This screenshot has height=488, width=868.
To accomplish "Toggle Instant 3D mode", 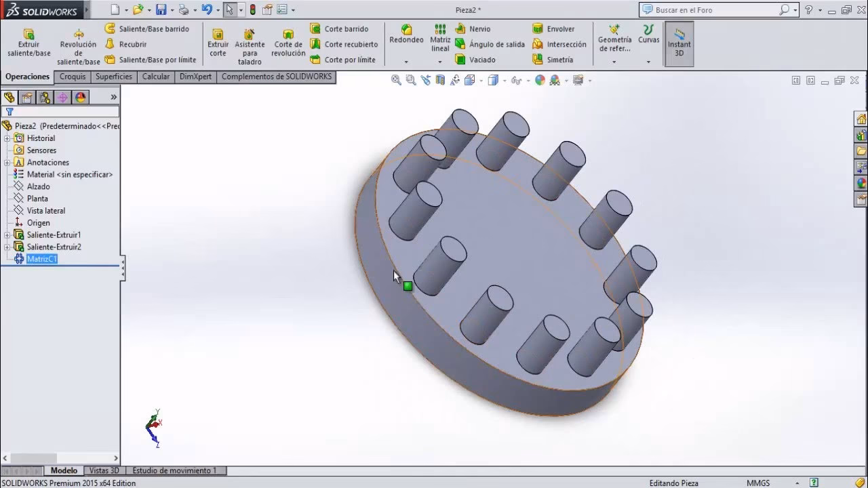I will coord(679,43).
